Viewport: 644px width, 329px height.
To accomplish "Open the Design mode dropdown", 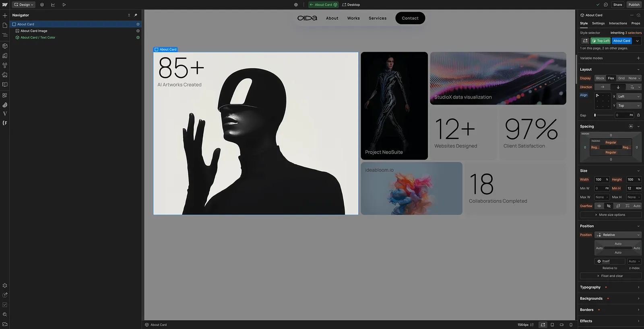I will [x=24, y=5].
